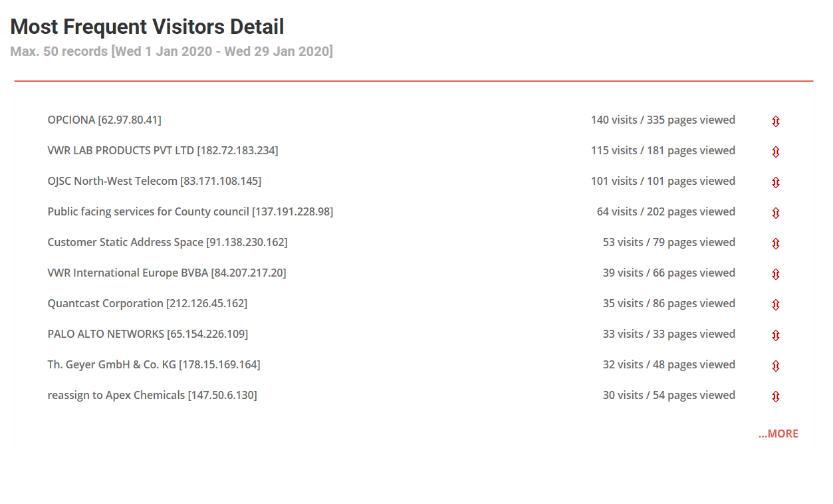Expand PALO ALTO NETWORKS row arrow
The height and width of the screenshot is (504, 833).
tap(775, 335)
